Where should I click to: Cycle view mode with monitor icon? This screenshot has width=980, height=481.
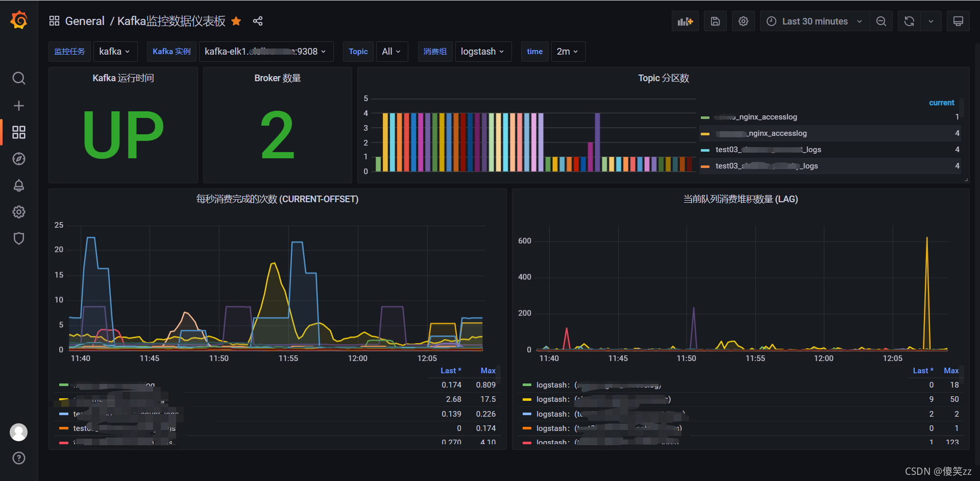tap(958, 21)
